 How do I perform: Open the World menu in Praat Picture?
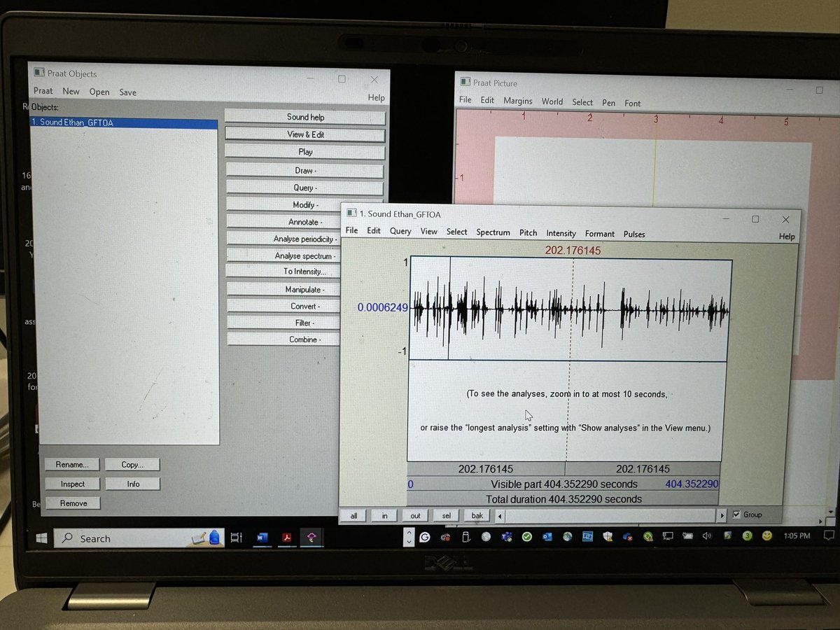552,101
